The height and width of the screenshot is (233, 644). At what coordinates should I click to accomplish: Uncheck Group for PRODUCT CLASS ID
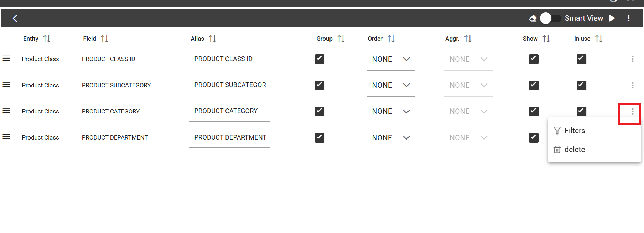(320, 59)
